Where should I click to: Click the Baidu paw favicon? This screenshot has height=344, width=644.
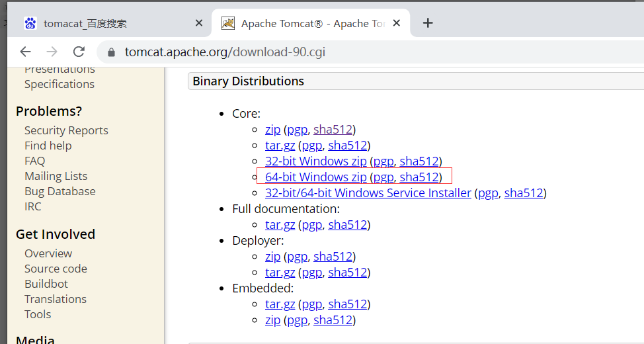coord(30,23)
